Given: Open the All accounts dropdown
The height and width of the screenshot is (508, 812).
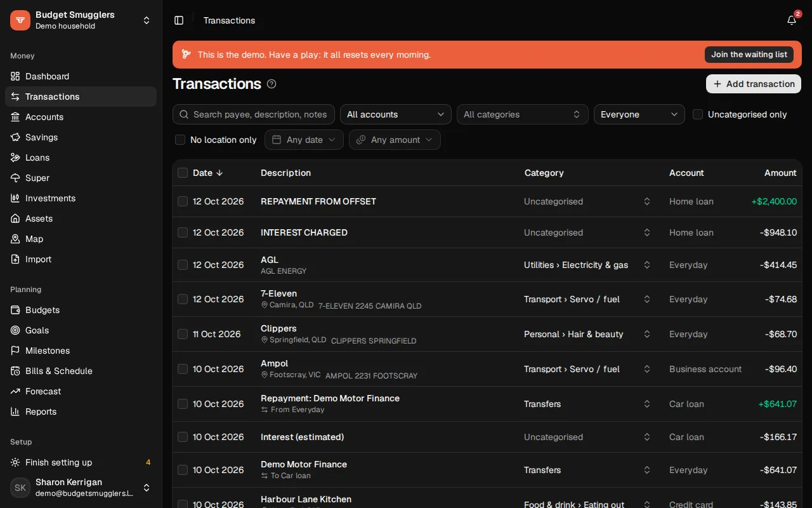Looking at the screenshot, I should pos(396,114).
